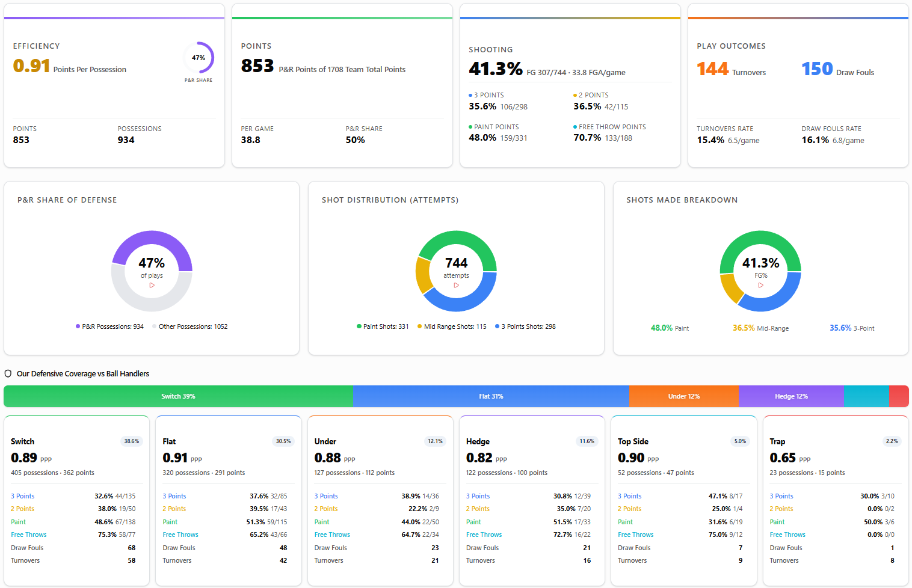The image size is (912, 588).
Task: Click the 38.6% badge on Switch card
Action: [x=131, y=441]
